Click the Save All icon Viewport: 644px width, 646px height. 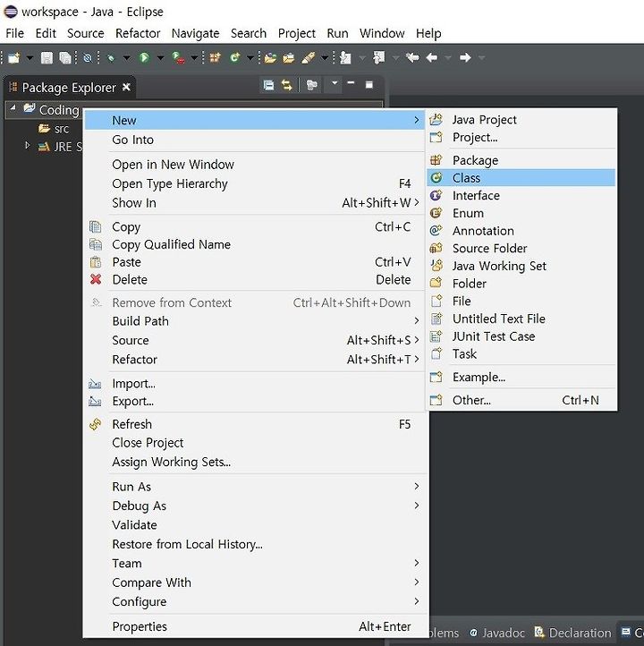(65, 57)
